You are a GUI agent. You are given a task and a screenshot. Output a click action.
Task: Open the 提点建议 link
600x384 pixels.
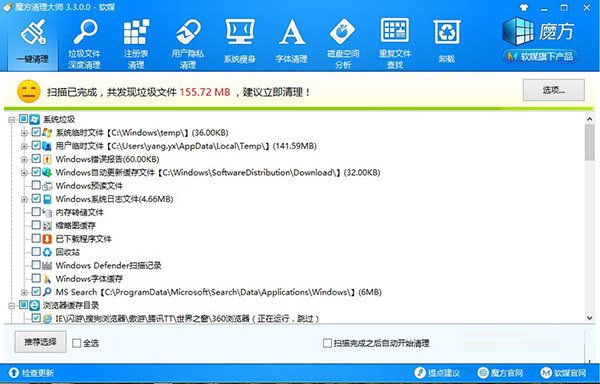click(x=444, y=373)
